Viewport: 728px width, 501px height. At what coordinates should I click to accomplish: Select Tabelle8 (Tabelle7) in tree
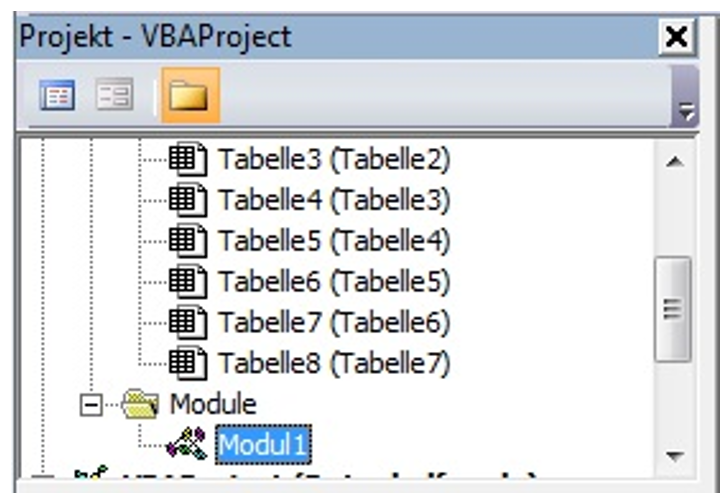click(x=334, y=363)
